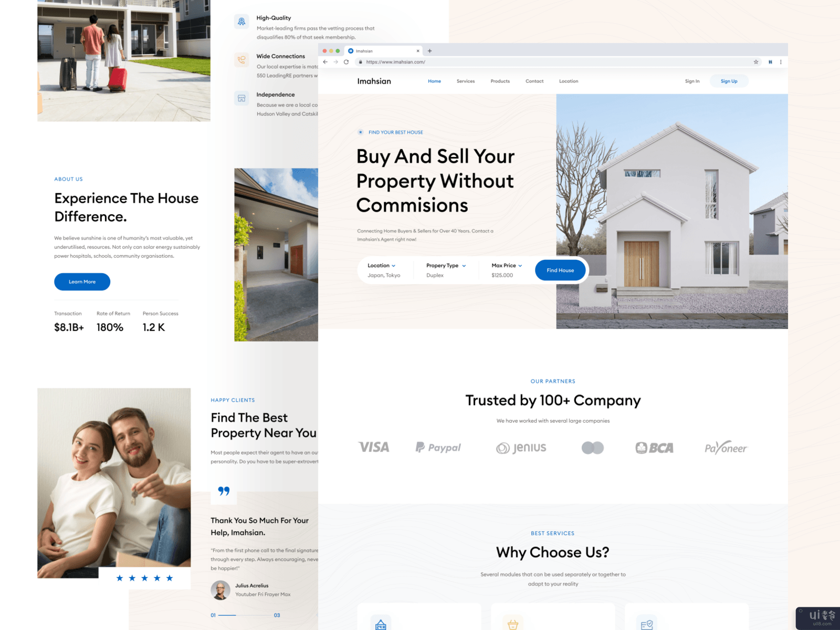840x630 pixels.
Task: Click the Wide Connections icon
Action: click(241, 60)
